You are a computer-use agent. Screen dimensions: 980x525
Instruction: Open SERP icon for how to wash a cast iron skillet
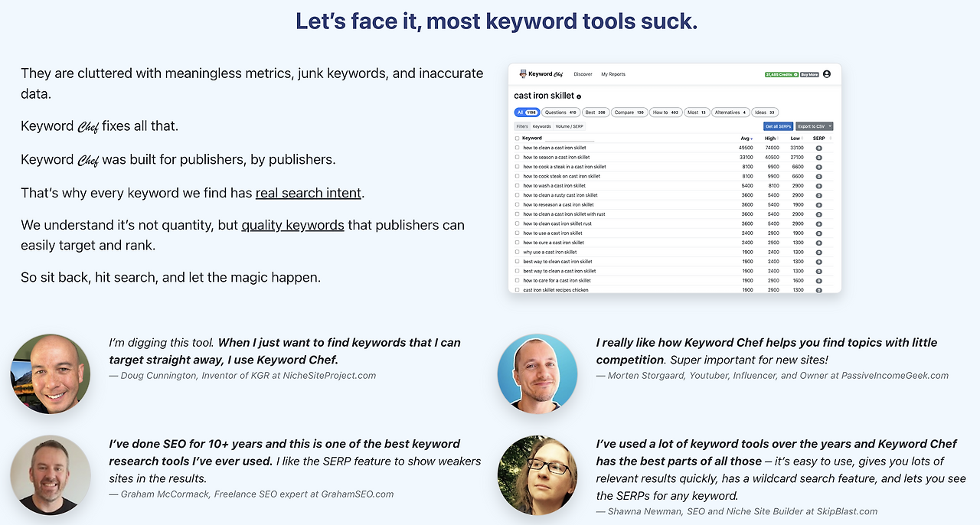(x=818, y=186)
